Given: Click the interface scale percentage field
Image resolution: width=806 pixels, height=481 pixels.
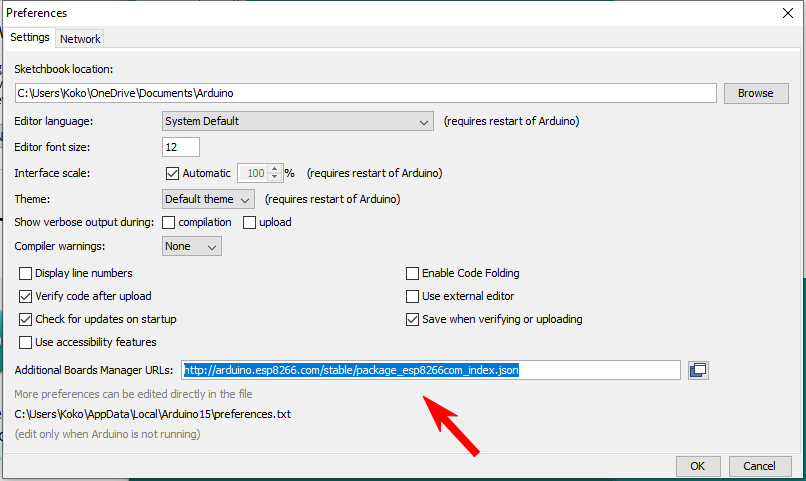Looking at the screenshot, I should point(253,173).
